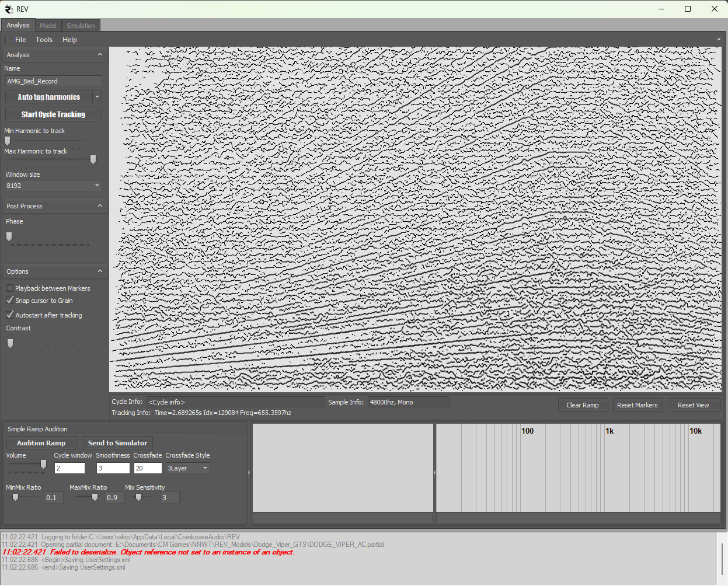Click Reset Markers button
Image resolution: width=728 pixels, height=586 pixels.
click(637, 405)
